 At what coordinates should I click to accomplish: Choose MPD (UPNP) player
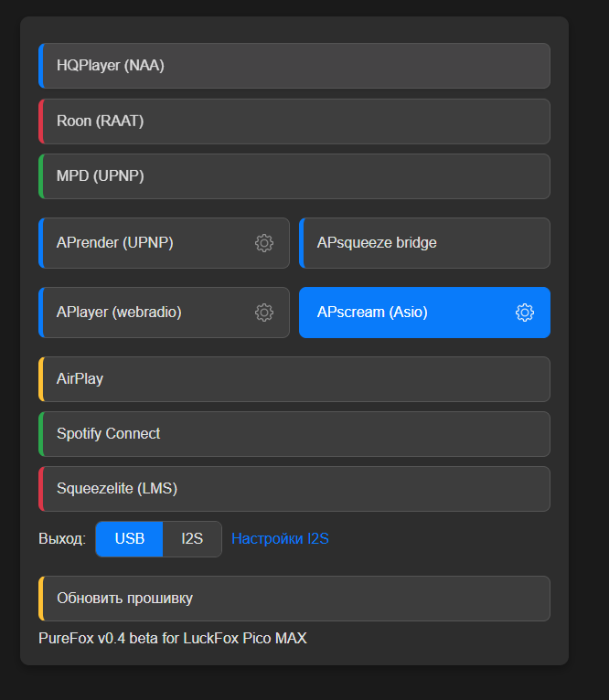[x=294, y=176]
